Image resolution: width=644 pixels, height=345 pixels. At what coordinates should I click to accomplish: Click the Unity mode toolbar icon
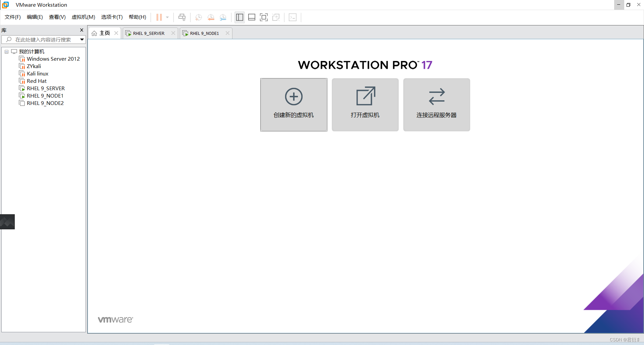click(x=276, y=17)
